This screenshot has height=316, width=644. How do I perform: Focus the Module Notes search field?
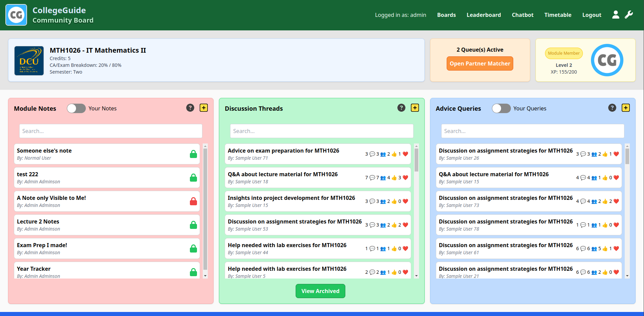[x=111, y=131]
